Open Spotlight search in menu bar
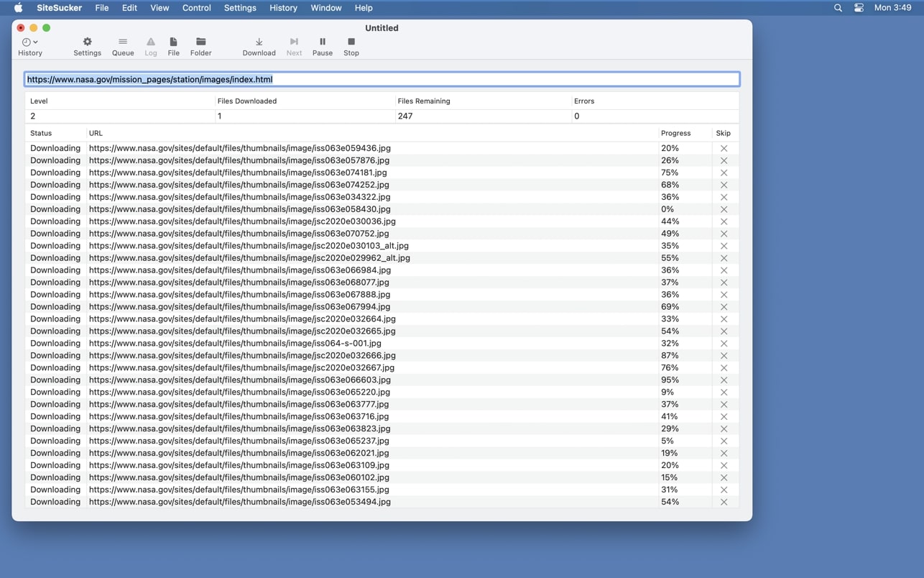The image size is (924, 578). click(x=838, y=8)
